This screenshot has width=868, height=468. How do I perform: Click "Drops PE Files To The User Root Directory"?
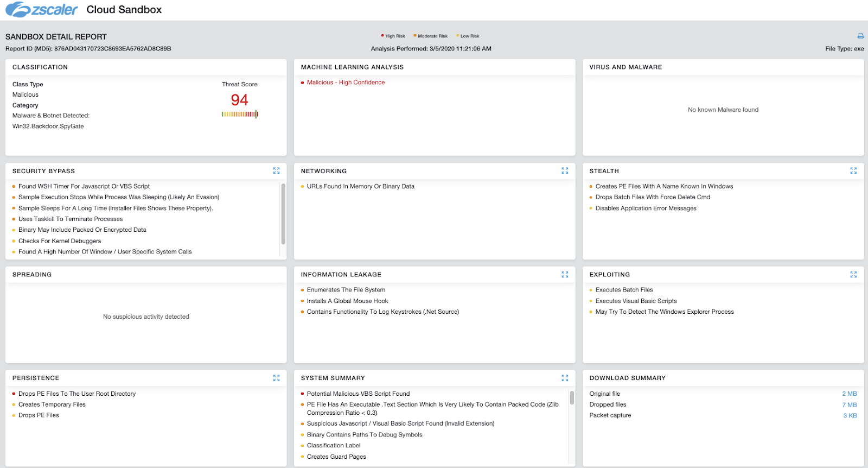77,394
